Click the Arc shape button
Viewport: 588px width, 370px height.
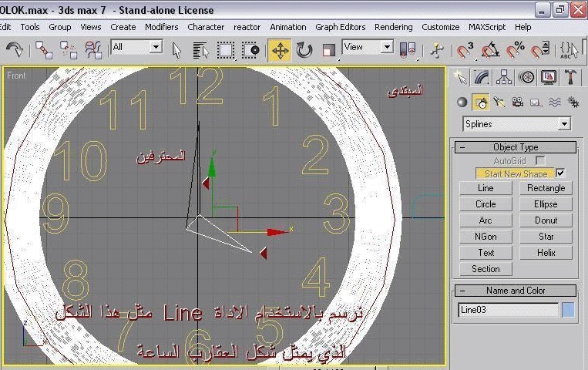(x=486, y=220)
